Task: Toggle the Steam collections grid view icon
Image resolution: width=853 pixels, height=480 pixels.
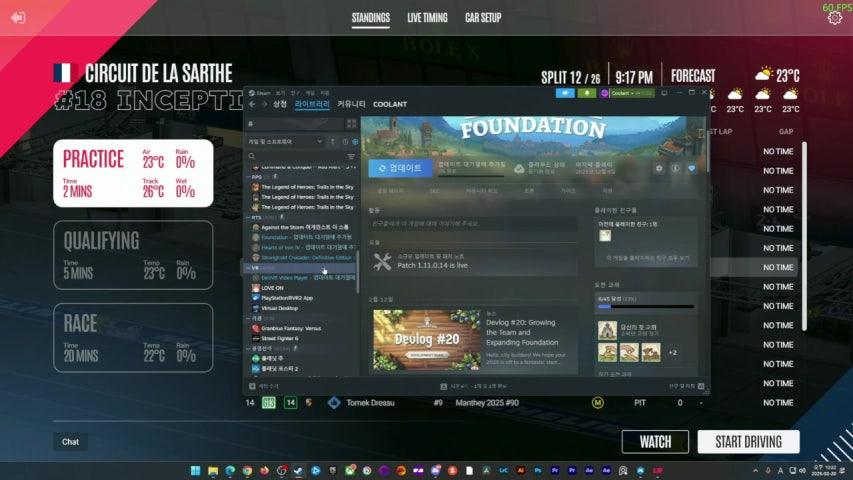Action: 351,124
